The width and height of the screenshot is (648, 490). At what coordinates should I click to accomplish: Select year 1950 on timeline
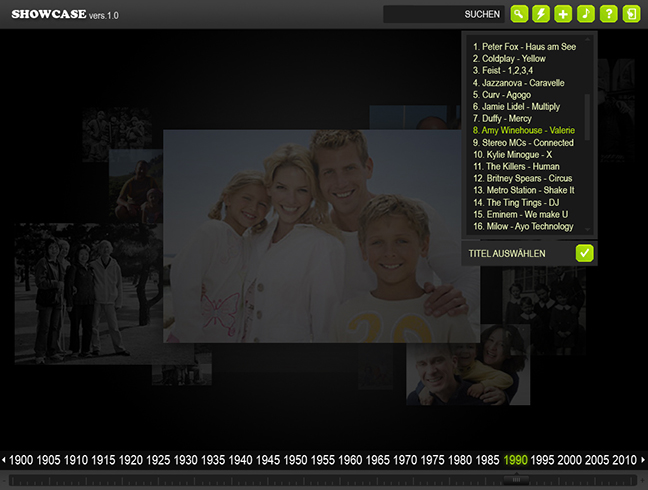click(x=295, y=460)
